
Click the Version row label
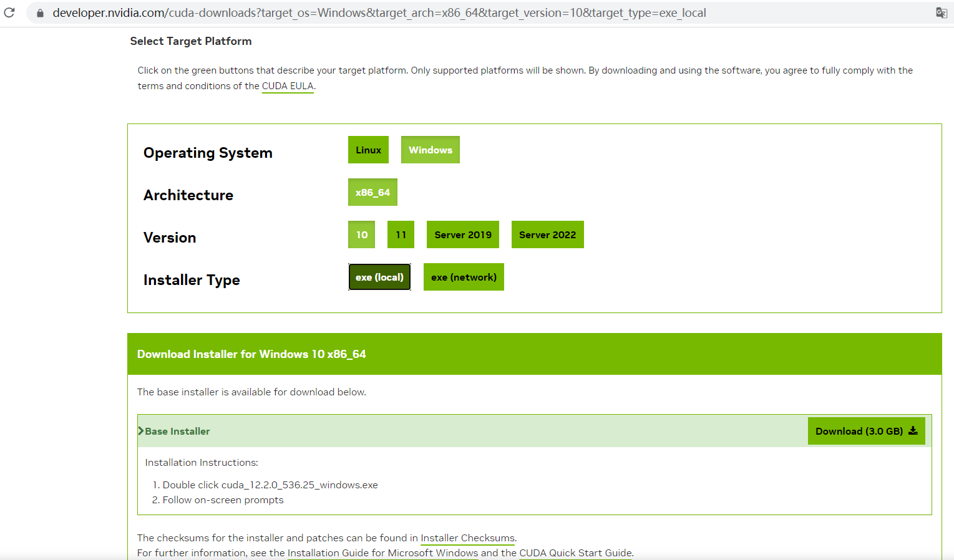(x=170, y=238)
